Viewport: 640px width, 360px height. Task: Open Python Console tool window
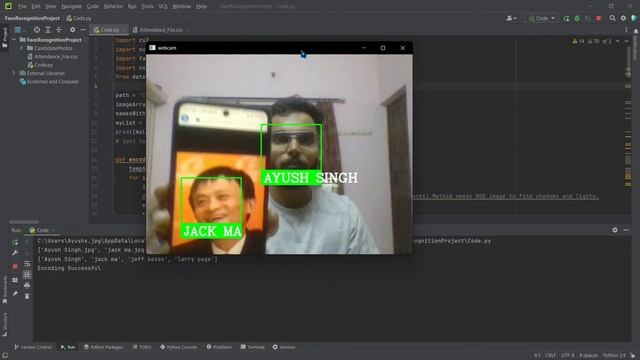click(x=178, y=347)
